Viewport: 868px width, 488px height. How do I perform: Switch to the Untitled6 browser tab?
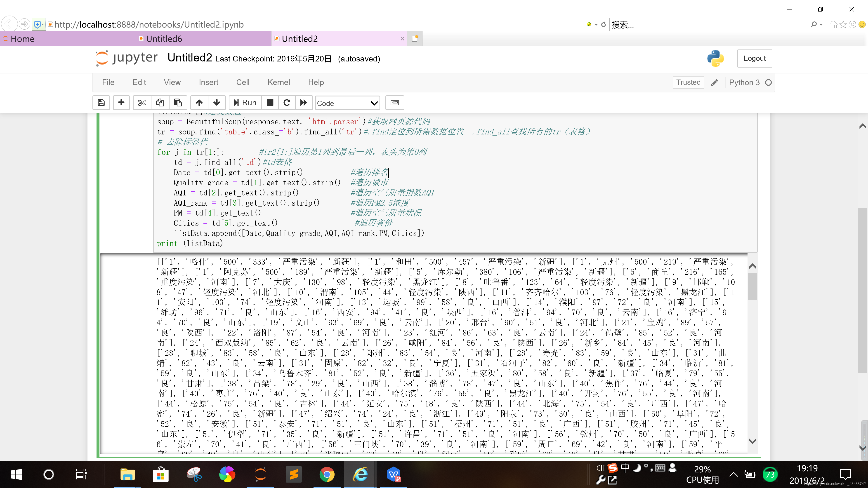pos(164,39)
